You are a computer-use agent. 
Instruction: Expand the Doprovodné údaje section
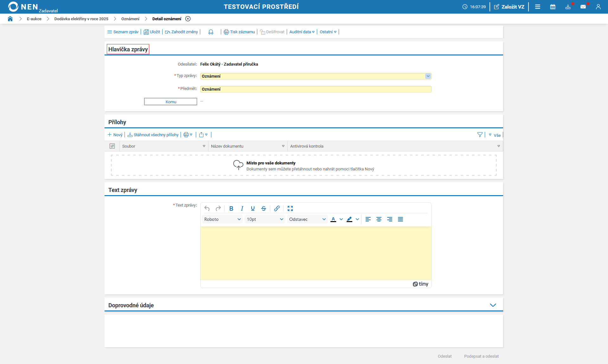point(493,305)
